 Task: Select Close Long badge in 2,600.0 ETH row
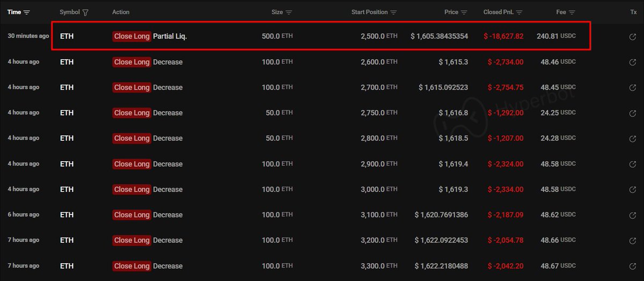click(x=131, y=62)
